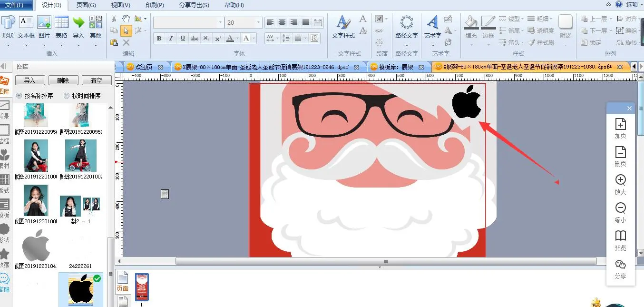Justify the text alignment

click(x=306, y=22)
